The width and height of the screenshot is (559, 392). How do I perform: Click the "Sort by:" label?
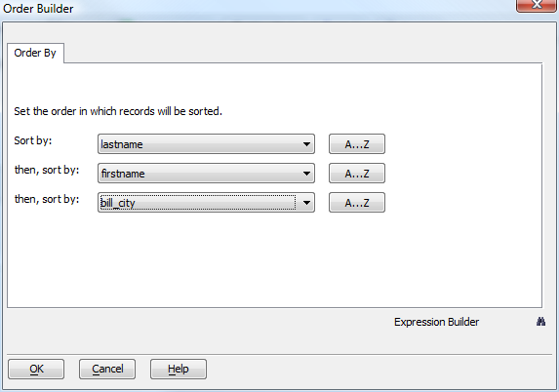point(33,140)
